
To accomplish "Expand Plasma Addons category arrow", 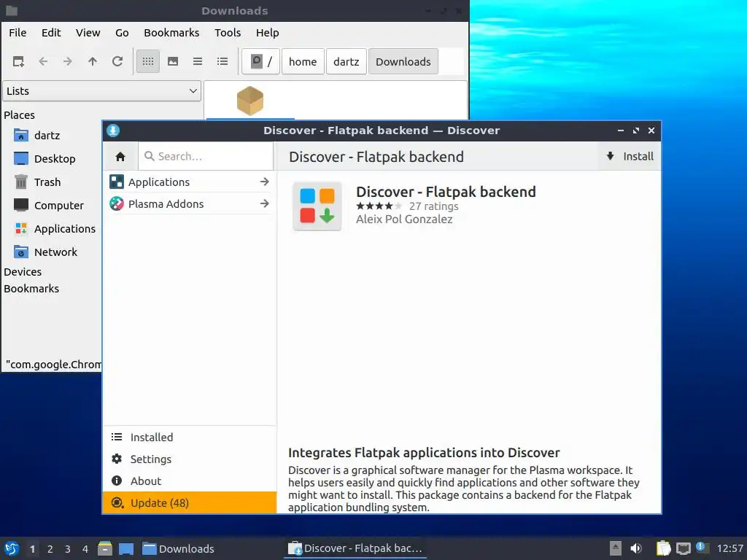I will coord(265,204).
